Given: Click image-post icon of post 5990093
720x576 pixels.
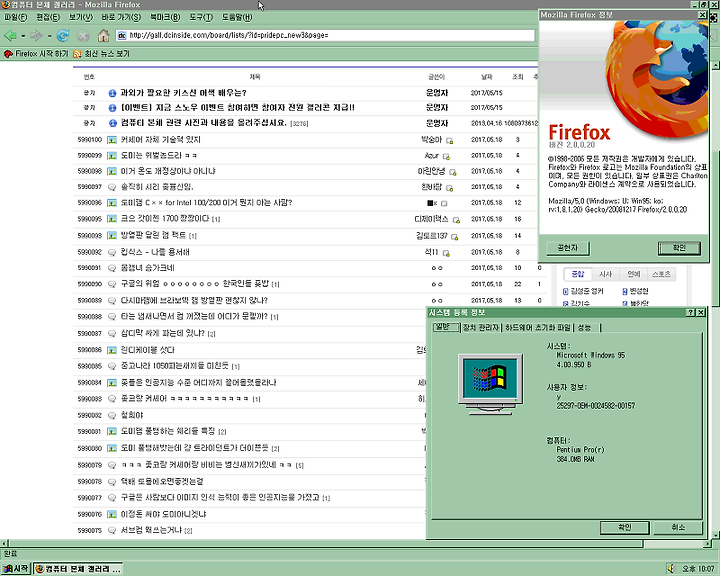Looking at the screenshot, I should pos(112,236).
